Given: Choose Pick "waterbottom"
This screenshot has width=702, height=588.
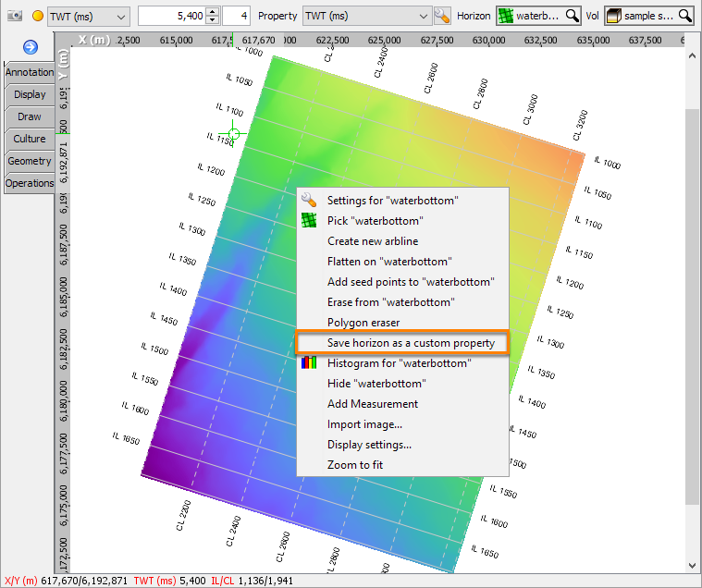Looking at the screenshot, I should coord(402,221).
